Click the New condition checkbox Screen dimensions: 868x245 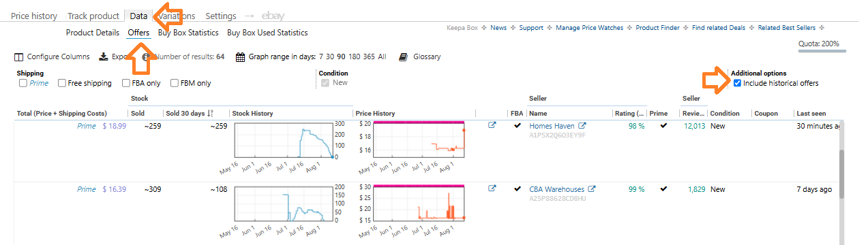coord(325,83)
